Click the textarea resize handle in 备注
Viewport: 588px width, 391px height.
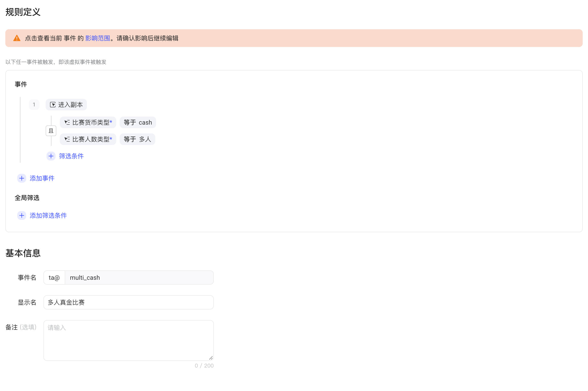point(211,358)
